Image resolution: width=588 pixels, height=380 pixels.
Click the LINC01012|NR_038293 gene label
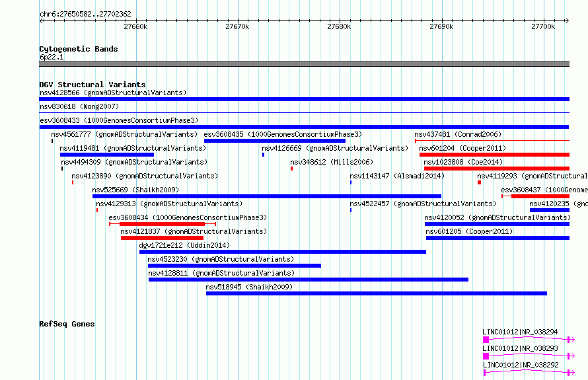(521, 348)
